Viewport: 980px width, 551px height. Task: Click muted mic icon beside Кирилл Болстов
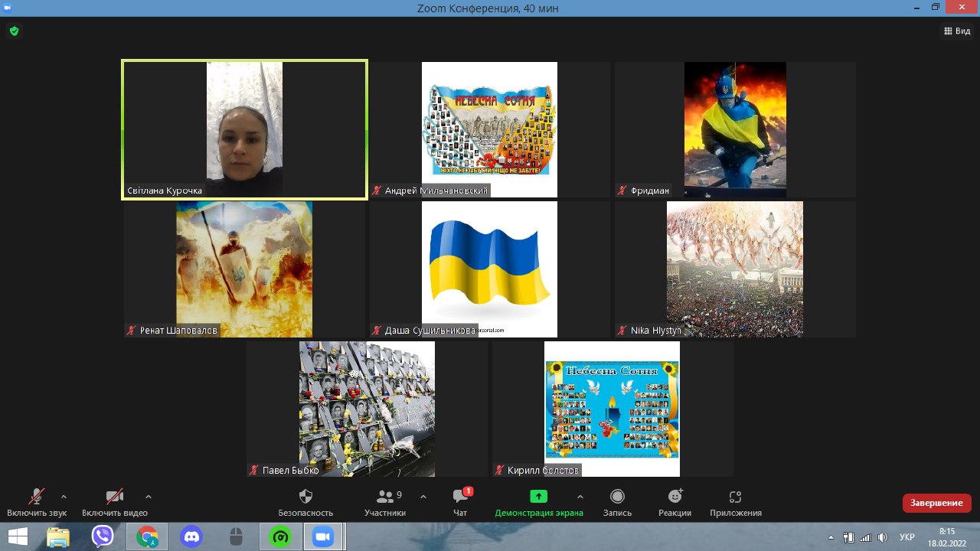499,470
